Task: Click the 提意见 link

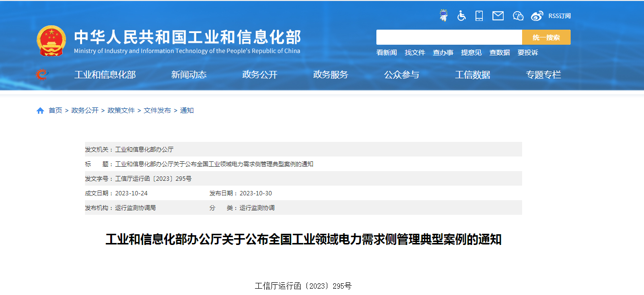Action: pos(471,52)
